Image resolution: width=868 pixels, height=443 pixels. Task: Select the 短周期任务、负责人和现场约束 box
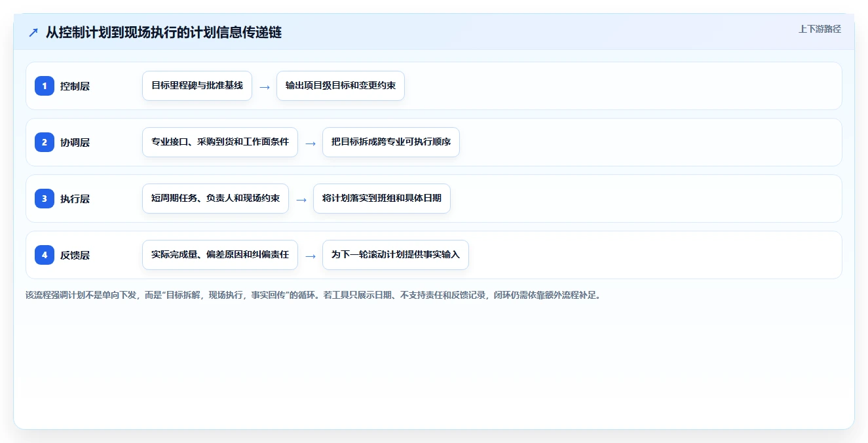pos(216,199)
